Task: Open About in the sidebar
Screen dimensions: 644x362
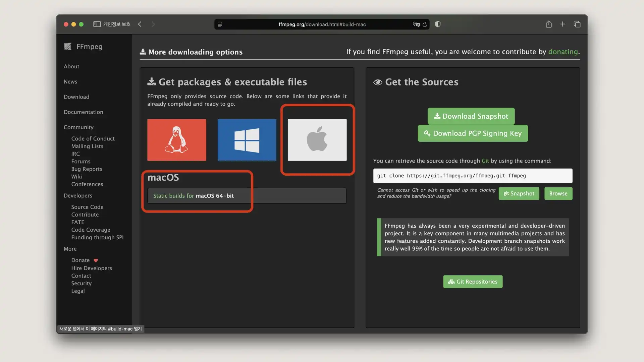Action: point(71,66)
